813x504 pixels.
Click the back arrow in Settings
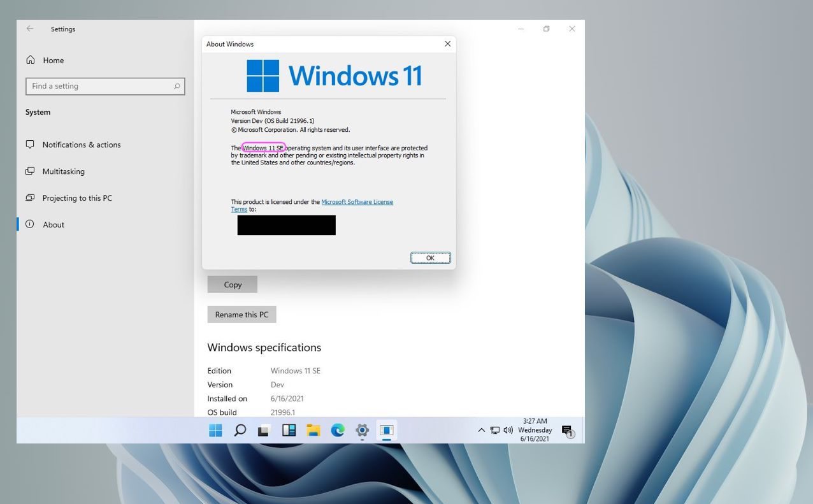tap(30, 29)
